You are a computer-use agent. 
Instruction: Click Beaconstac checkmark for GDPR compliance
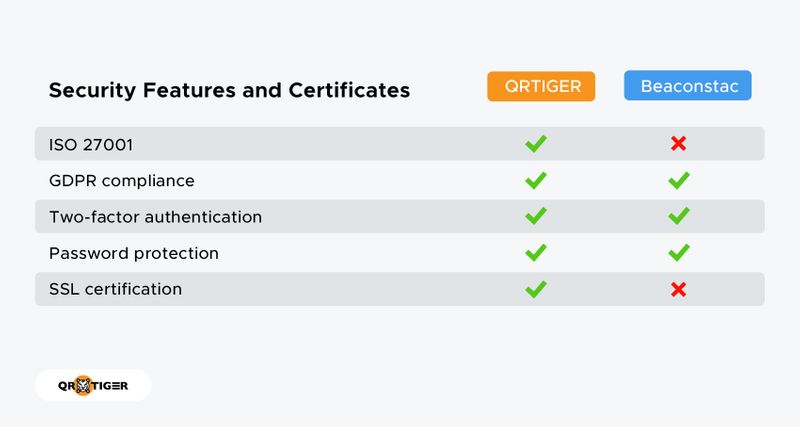678,180
